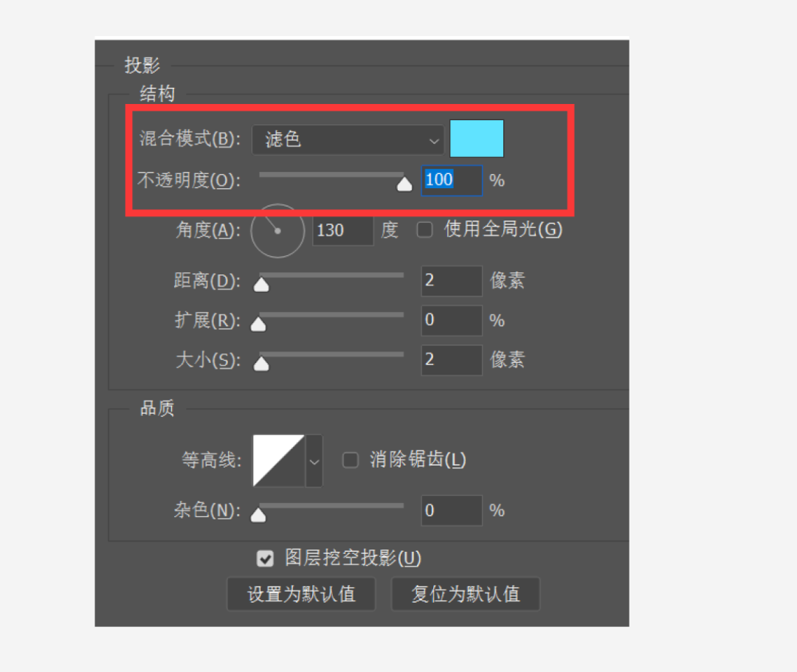Click the angle dial control
This screenshot has width=797, height=672.
click(277, 231)
